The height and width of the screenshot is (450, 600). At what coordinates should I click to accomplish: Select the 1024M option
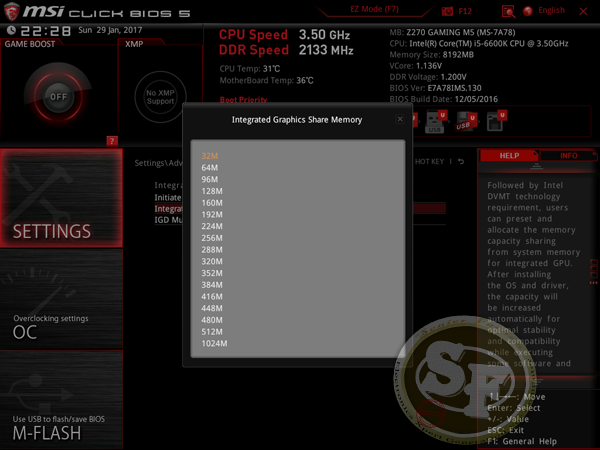pos(214,344)
